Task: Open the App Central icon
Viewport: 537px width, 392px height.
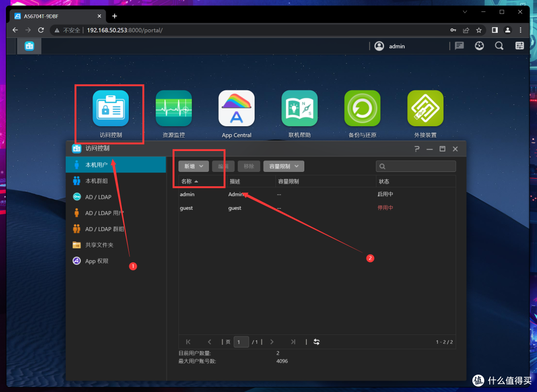Action: pos(236,108)
